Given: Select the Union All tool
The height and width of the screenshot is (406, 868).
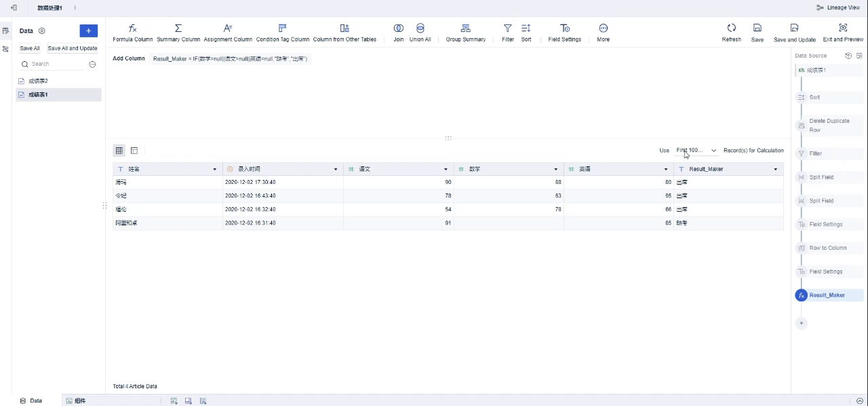Looking at the screenshot, I should [420, 33].
